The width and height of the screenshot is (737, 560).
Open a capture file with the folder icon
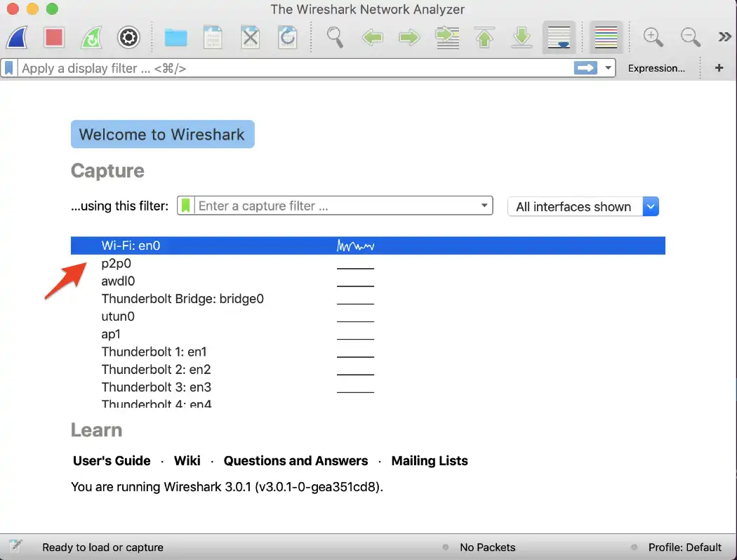click(175, 38)
